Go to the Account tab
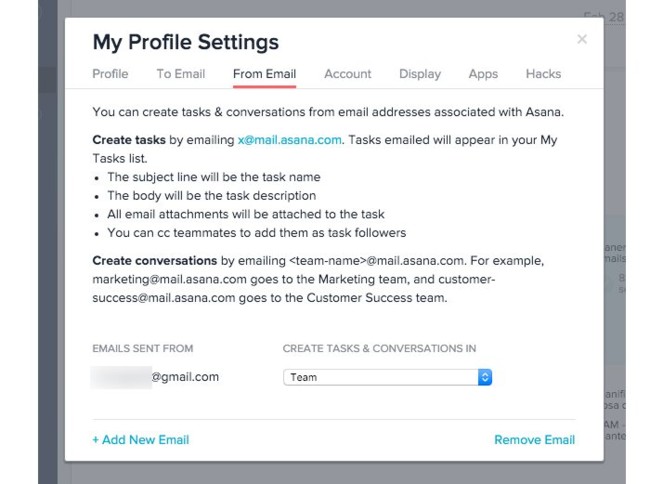The height and width of the screenshot is (484, 650). pos(348,74)
